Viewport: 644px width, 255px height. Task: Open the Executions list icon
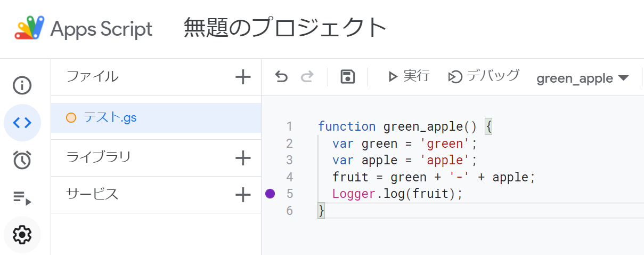[x=22, y=198]
